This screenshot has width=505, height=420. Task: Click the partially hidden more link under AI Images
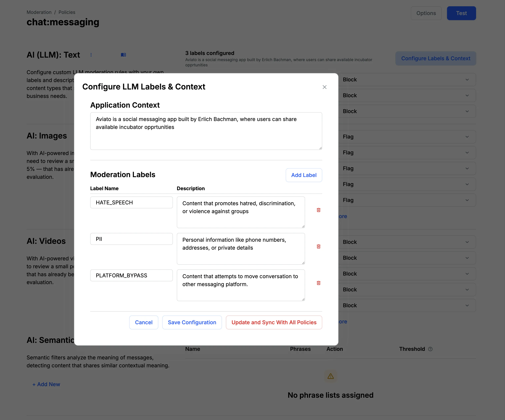click(x=343, y=216)
